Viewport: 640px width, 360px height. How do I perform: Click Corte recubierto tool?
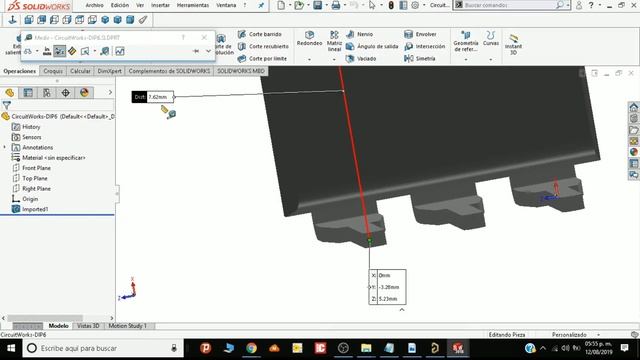[263, 46]
